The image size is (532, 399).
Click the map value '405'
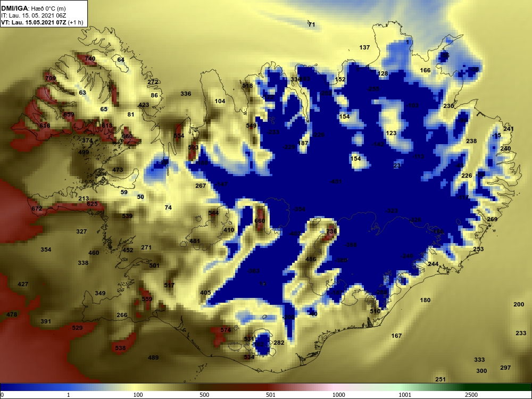(x=205, y=293)
